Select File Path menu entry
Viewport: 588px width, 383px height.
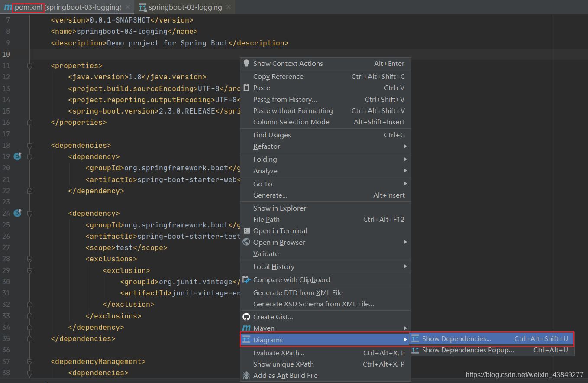tap(325, 220)
